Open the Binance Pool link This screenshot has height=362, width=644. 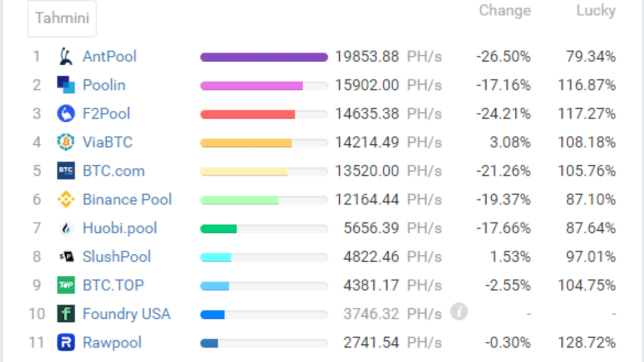127,200
